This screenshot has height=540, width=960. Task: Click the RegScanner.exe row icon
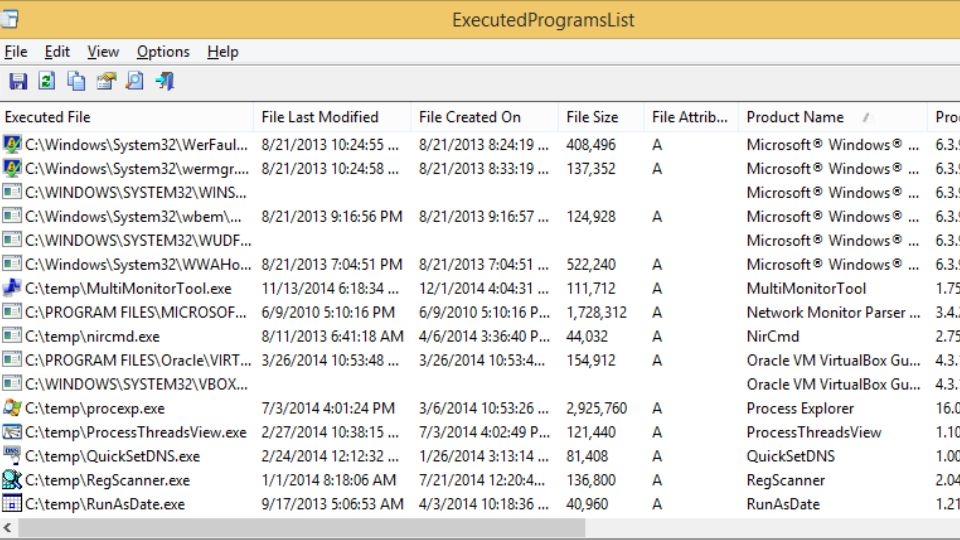click(12, 480)
